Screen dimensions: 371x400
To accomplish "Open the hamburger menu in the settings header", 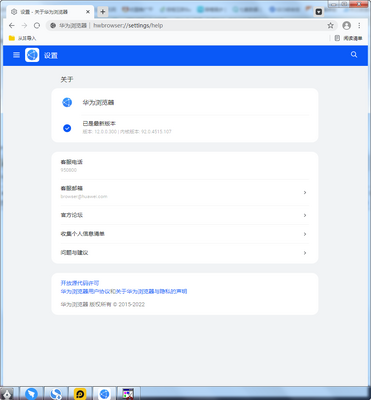I will pos(16,55).
